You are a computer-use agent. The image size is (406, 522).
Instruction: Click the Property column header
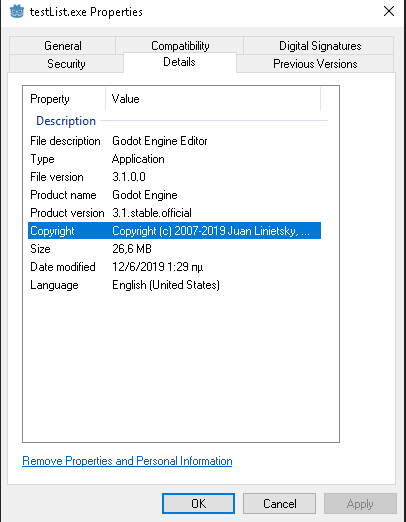[x=65, y=99]
